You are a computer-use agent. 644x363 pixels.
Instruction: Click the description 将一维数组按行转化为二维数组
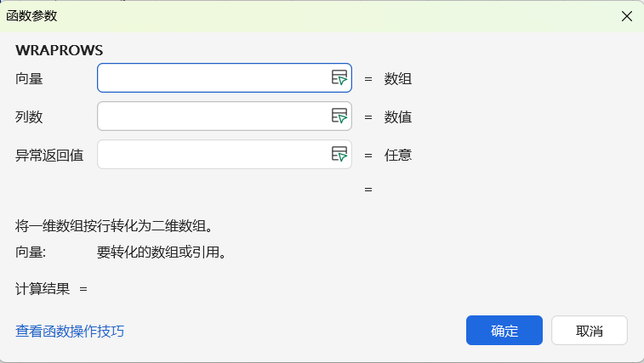click(113, 226)
